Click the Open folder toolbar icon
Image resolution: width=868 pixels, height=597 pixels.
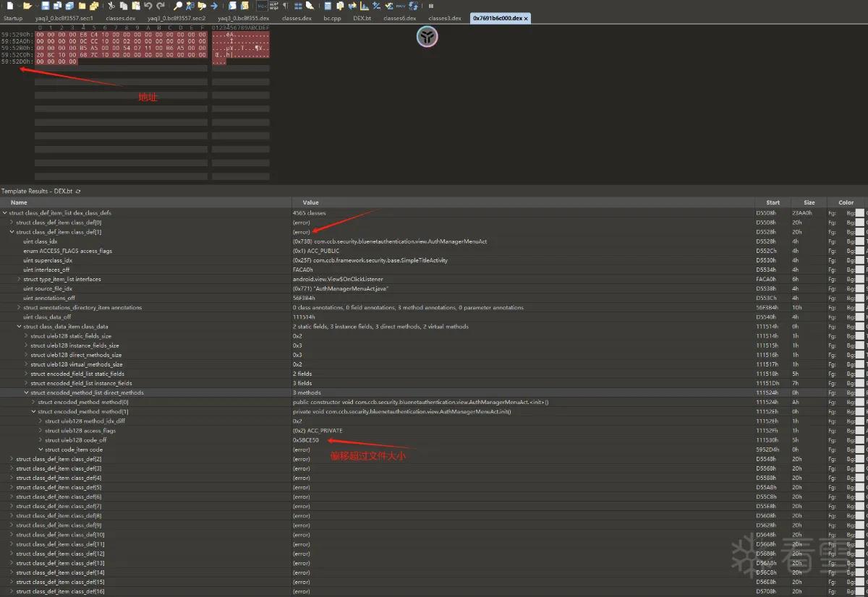[27, 6]
